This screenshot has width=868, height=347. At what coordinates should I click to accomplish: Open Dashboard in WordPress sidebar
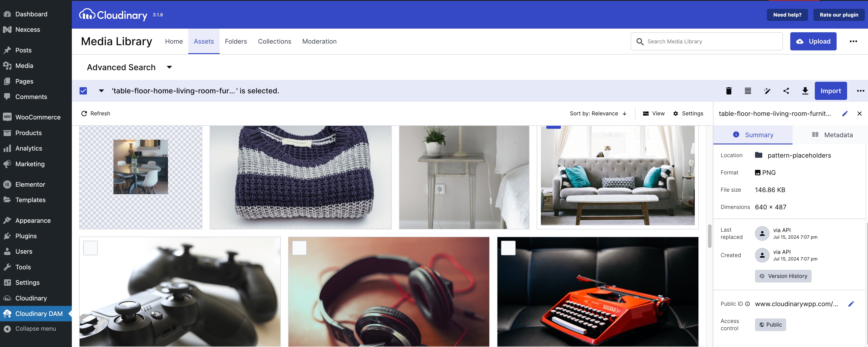(36, 14)
